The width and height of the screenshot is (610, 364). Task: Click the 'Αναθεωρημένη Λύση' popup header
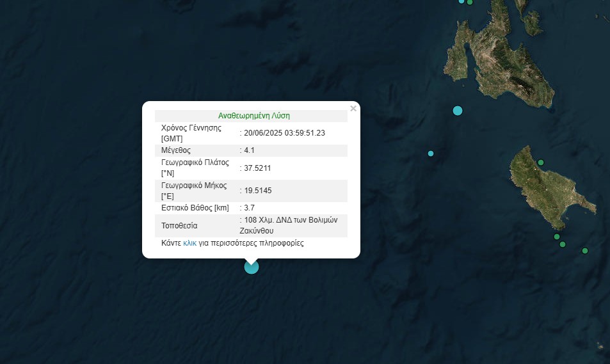[x=253, y=116]
